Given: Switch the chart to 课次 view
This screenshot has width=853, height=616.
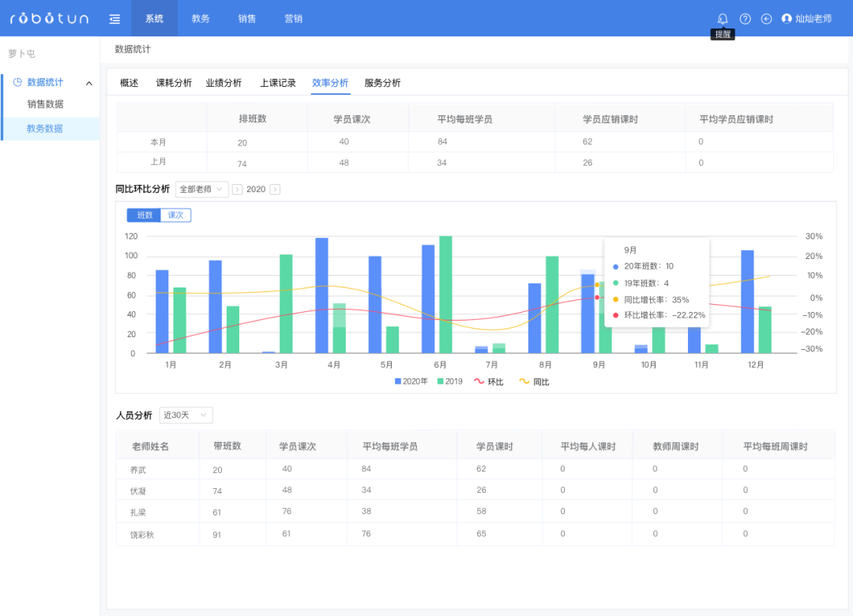Looking at the screenshot, I should click(x=175, y=215).
